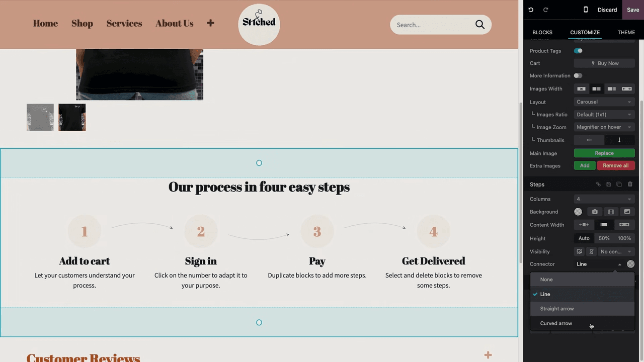
Task: Save the Steps block with floppy icon
Action: click(x=609, y=185)
